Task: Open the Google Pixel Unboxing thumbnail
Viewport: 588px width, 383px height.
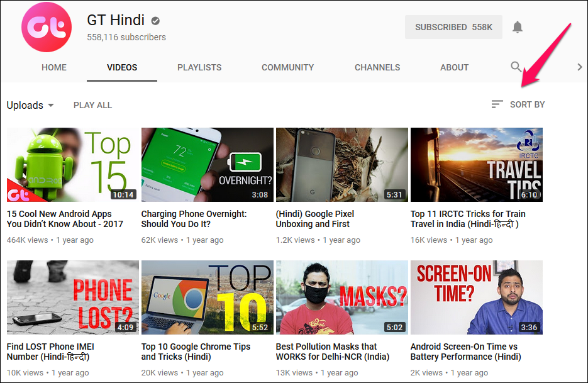Action: (x=341, y=165)
